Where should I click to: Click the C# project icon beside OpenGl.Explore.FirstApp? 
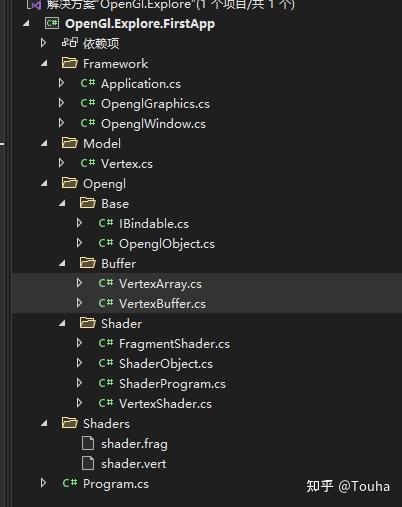pyautogui.click(x=52, y=23)
